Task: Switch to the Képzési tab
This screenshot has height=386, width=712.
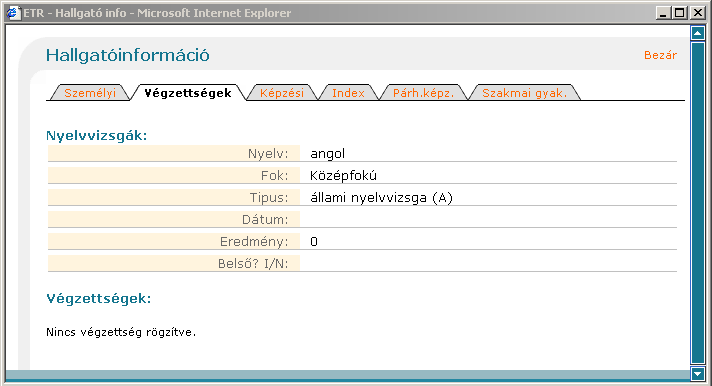Action: 282,93
